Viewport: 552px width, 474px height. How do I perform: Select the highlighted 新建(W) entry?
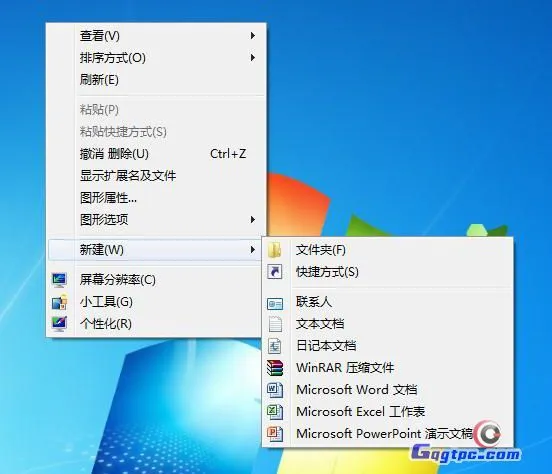[155, 250]
